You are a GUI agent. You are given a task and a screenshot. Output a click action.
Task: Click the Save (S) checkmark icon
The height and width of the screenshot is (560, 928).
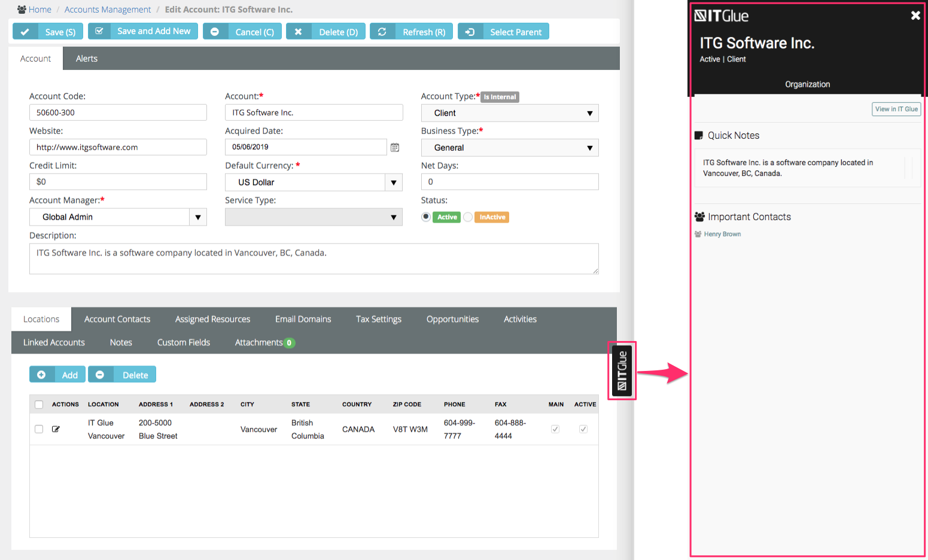click(25, 32)
